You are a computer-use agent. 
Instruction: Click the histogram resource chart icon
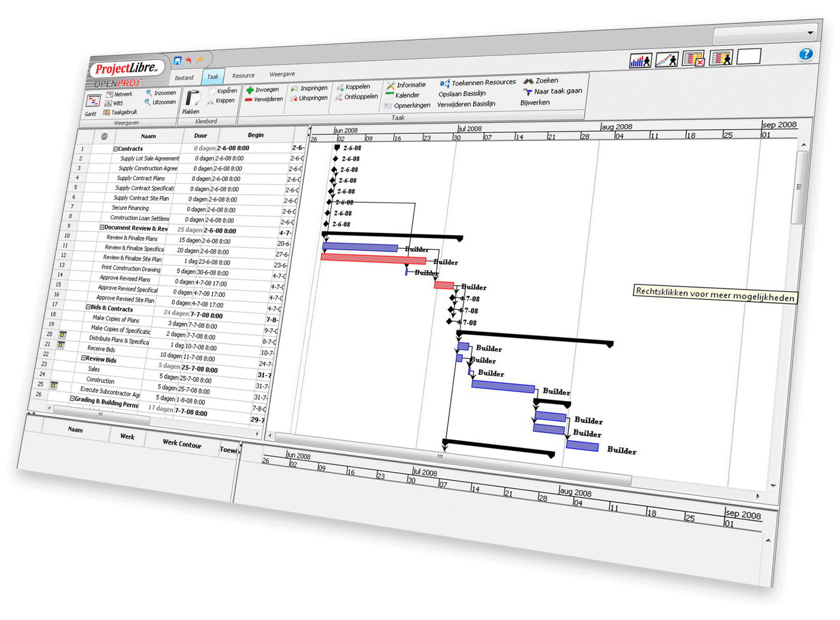(640, 61)
